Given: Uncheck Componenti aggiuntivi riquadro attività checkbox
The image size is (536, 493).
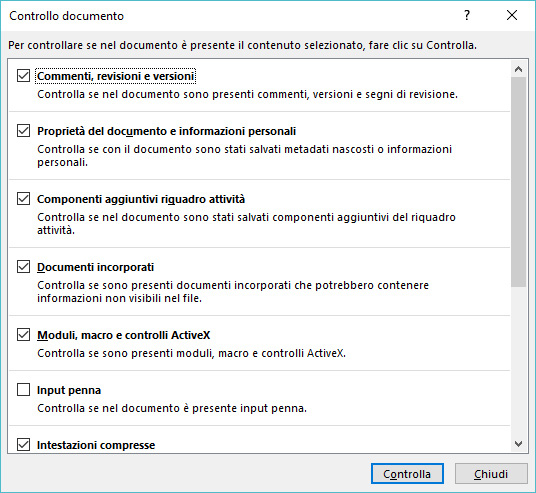Looking at the screenshot, I should point(23,199).
